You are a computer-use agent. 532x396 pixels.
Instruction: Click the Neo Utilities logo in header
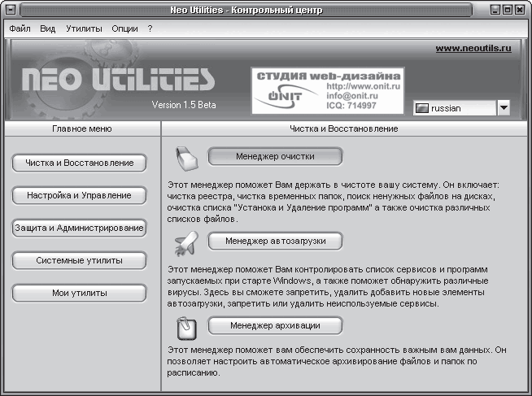[119, 80]
